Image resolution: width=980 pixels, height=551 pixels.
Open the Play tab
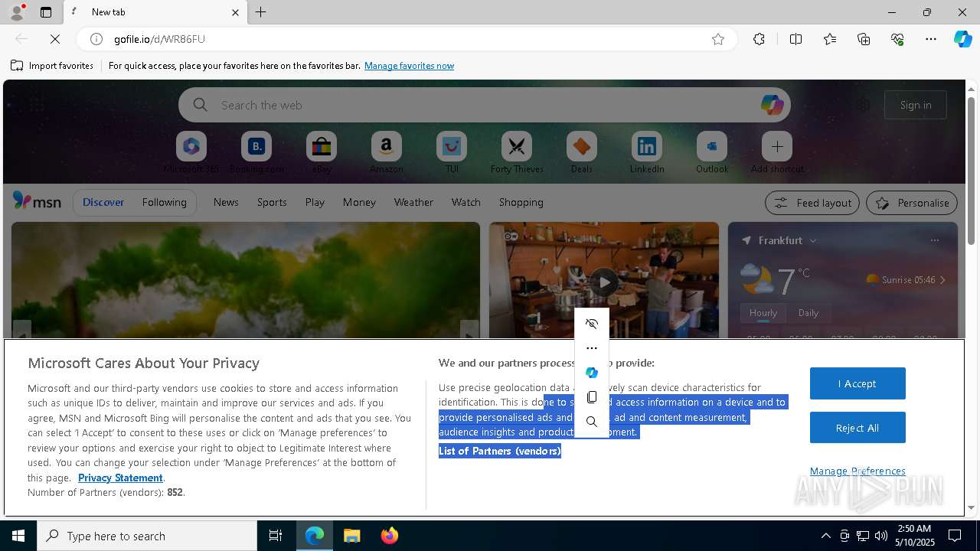tap(315, 202)
